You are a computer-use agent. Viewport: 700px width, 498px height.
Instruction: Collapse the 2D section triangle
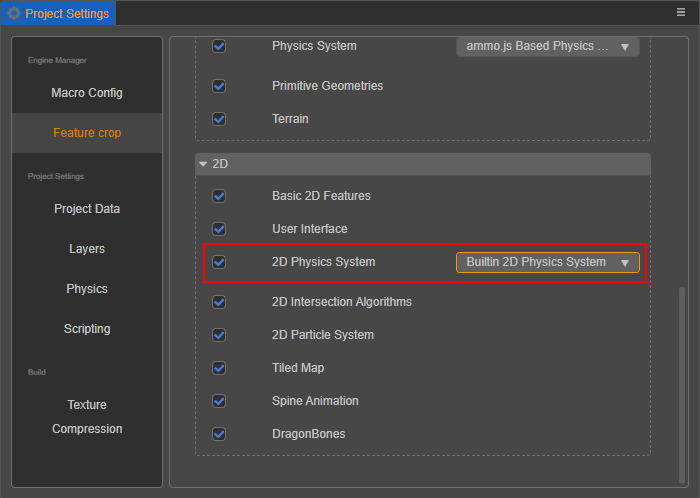click(203, 164)
